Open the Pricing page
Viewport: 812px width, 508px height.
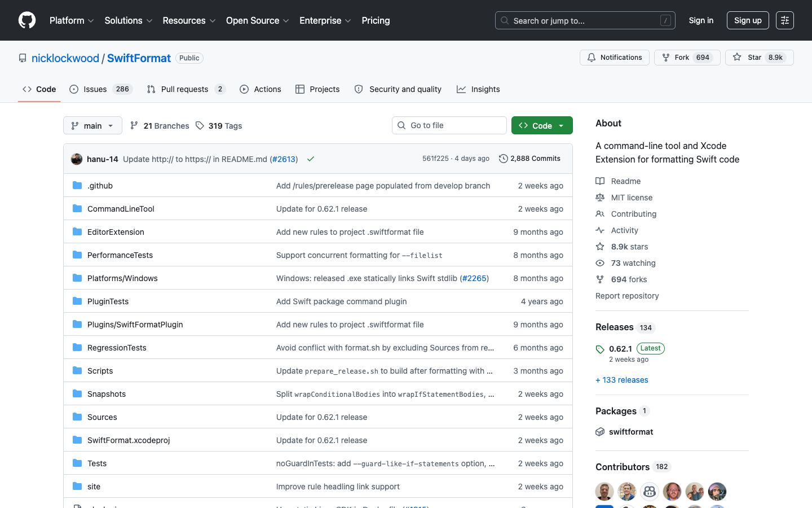pos(376,20)
